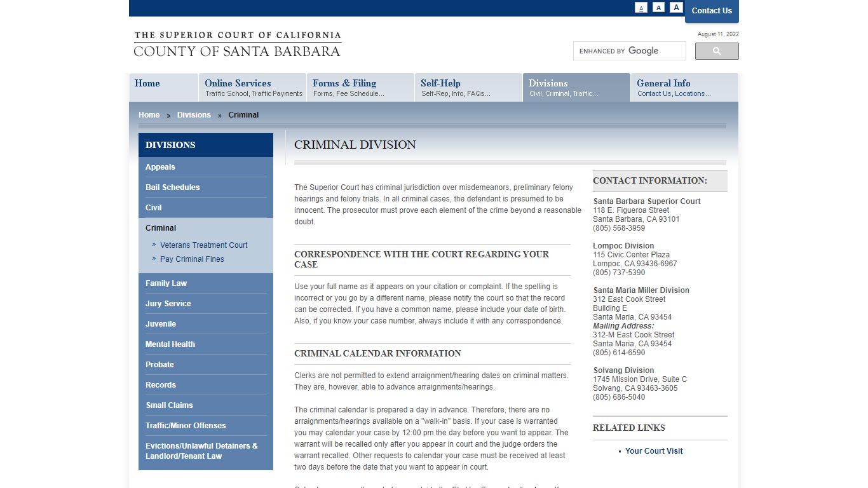Viewport: 868px width, 488px height.
Task: Click the Lompoc Division title
Action: pyautogui.click(x=623, y=246)
